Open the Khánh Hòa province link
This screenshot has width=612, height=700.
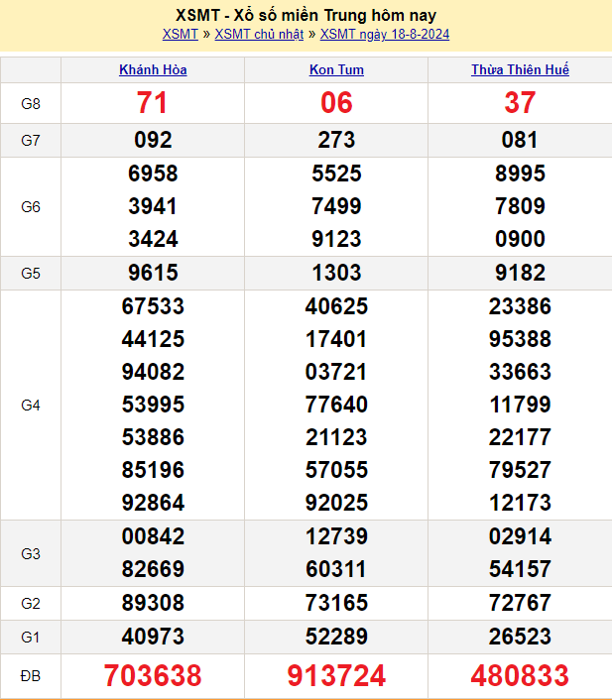click(153, 69)
